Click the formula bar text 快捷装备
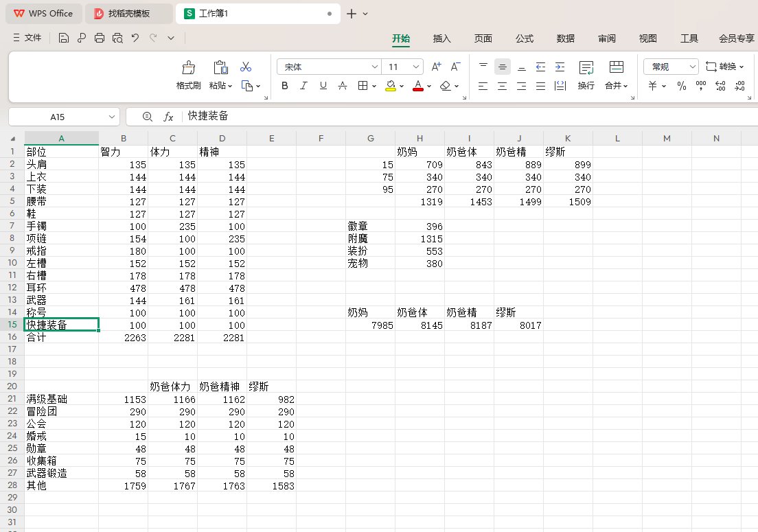Viewport: 758px width, 532px height. tap(208, 116)
